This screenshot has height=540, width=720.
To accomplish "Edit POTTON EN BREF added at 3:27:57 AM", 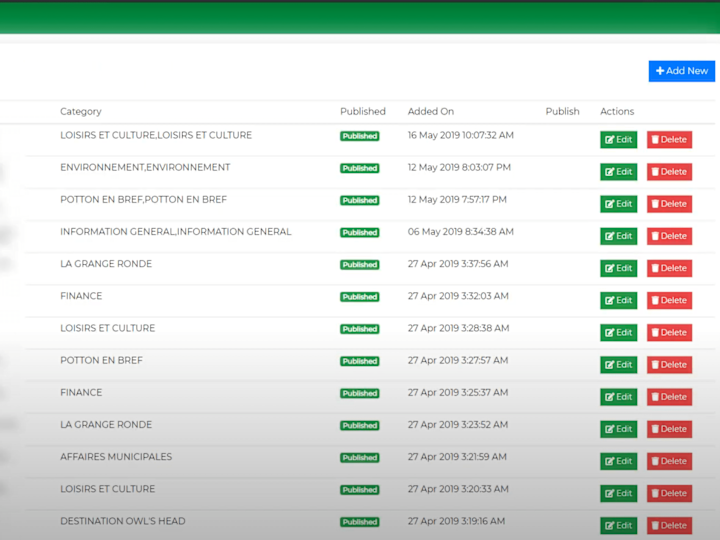I will (619, 365).
